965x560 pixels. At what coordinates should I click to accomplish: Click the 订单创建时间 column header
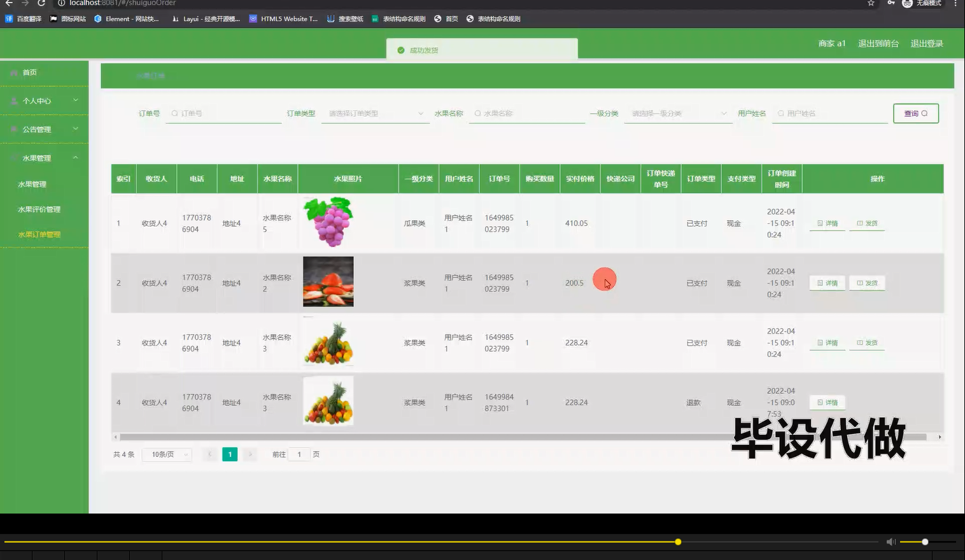(x=782, y=179)
